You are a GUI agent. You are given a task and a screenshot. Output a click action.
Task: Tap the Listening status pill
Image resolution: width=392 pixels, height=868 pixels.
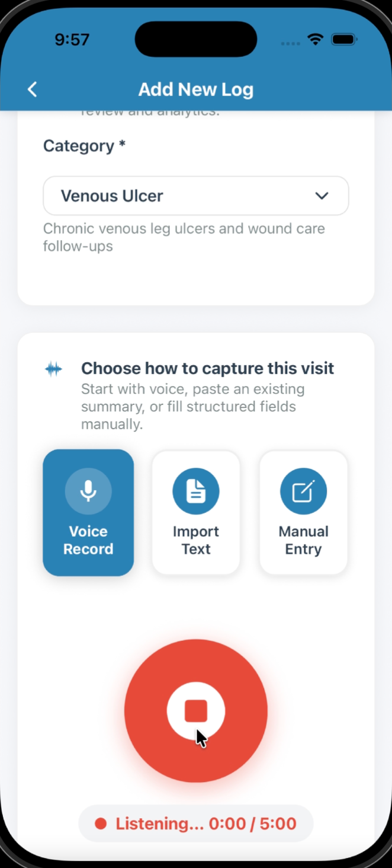(x=195, y=824)
